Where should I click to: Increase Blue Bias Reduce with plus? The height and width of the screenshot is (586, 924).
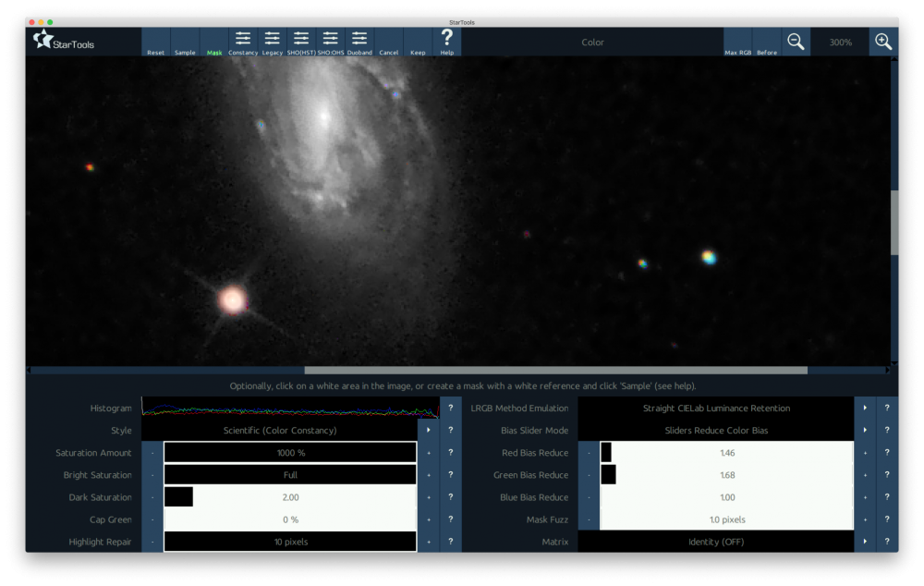tap(865, 497)
